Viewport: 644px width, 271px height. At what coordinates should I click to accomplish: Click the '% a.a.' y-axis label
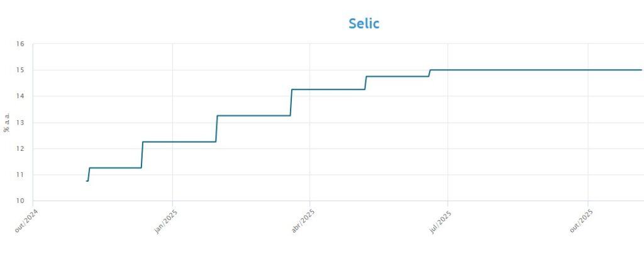click(x=7, y=122)
